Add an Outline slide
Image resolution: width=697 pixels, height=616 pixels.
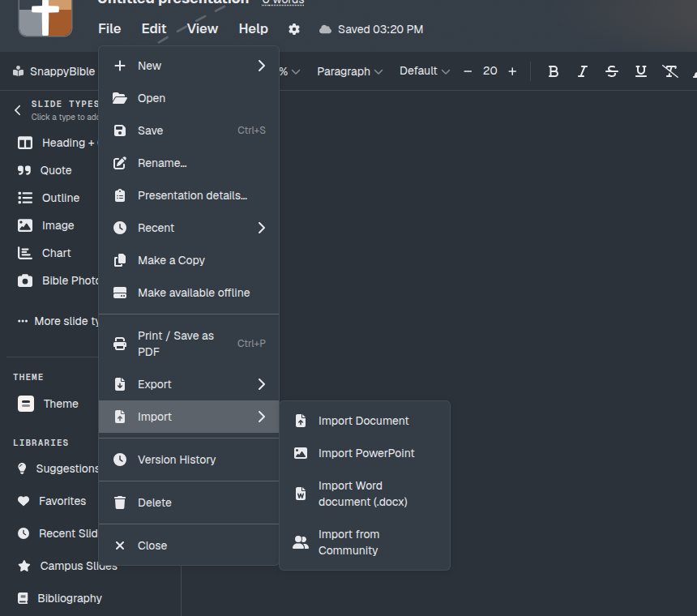pyautogui.click(x=49, y=198)
